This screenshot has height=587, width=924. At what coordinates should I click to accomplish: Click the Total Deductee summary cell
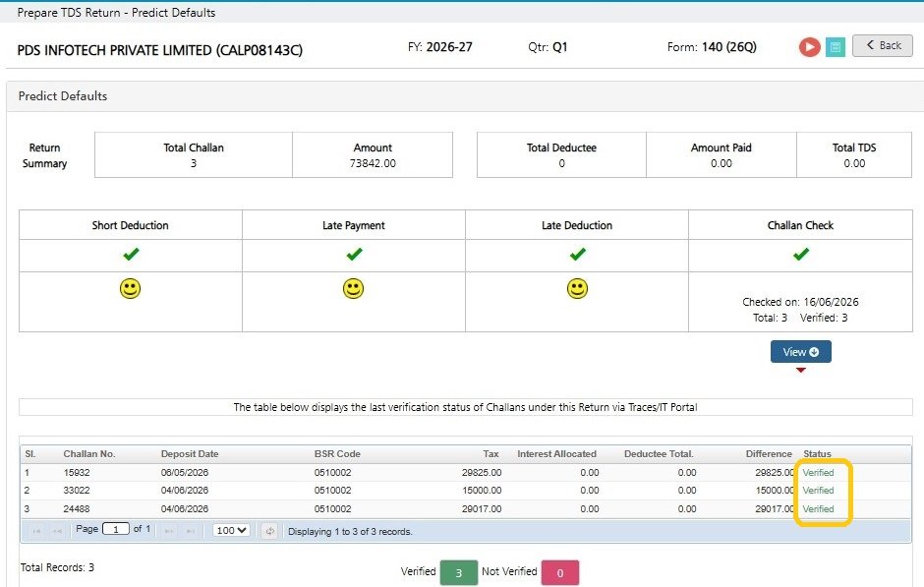click(561, 155)
